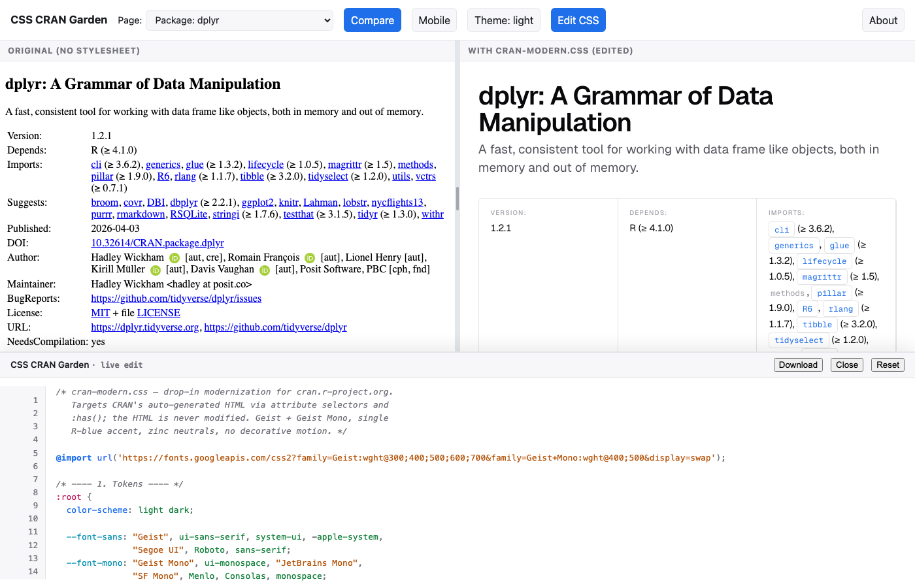Open the glue chip in styled Imports
Screen dimensions: 915x588
tap(839, 246)
